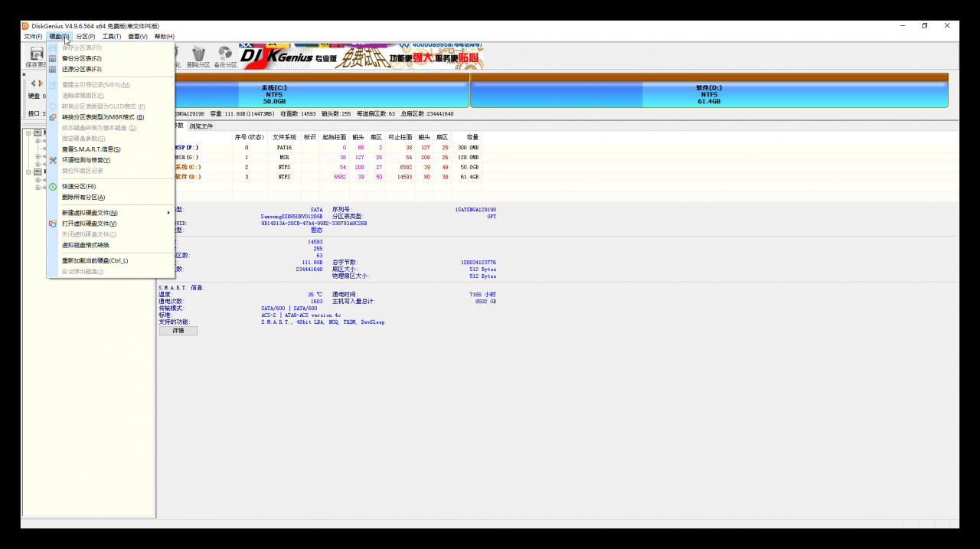Click the 128.0MB capacity cell

click(469, 157)
